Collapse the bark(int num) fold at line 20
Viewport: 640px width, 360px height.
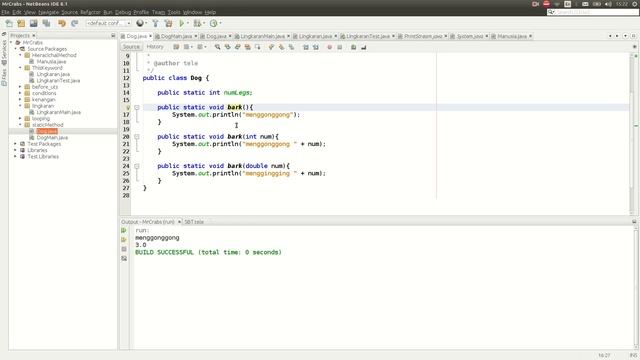(x=137, y=137)
